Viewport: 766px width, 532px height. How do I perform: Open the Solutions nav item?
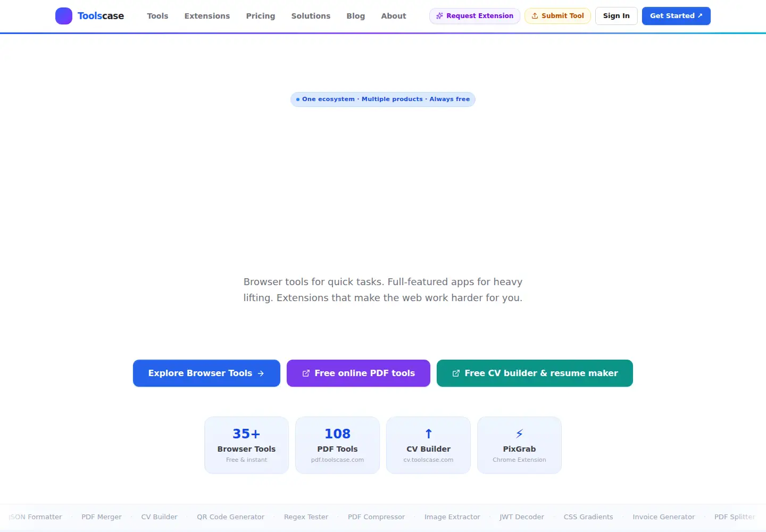pos(311,16)
